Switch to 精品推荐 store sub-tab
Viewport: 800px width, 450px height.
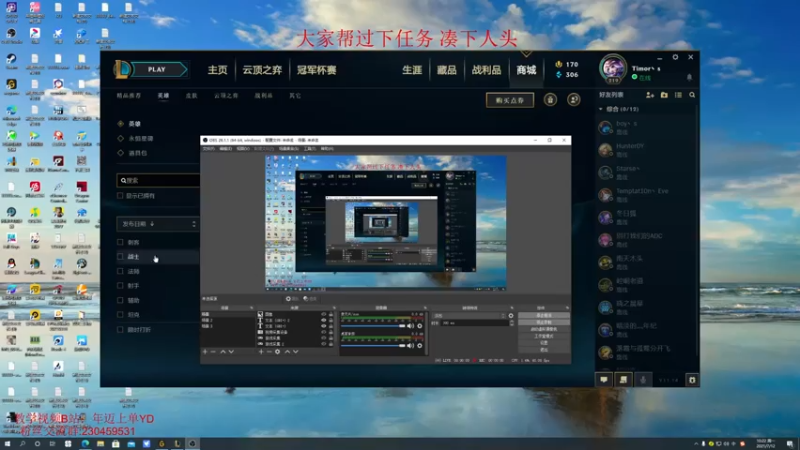click(129, 95)
